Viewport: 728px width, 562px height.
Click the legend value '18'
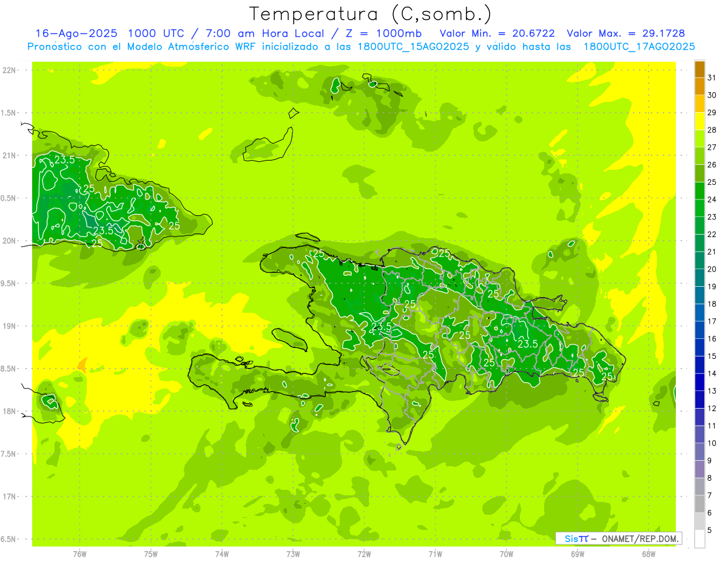712,304
